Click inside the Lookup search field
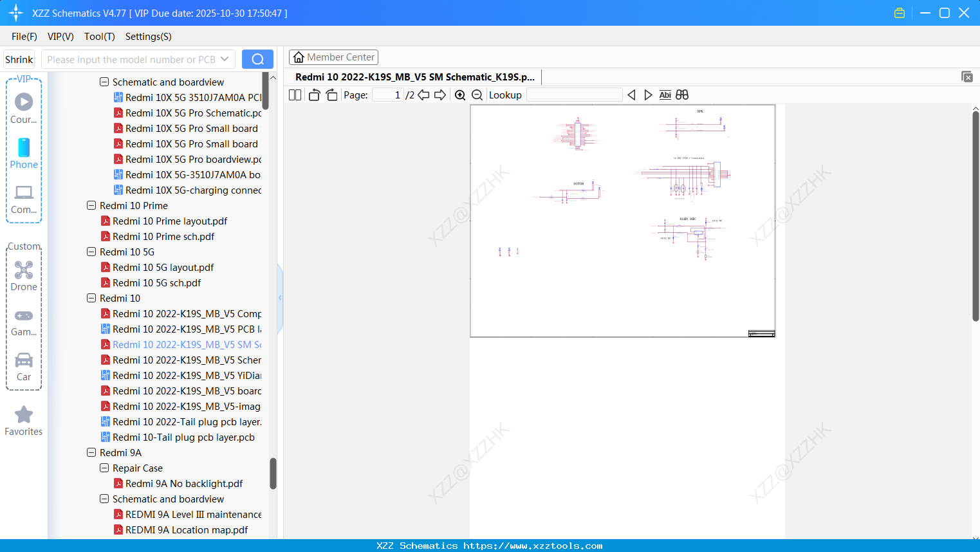 pos(575,95)
